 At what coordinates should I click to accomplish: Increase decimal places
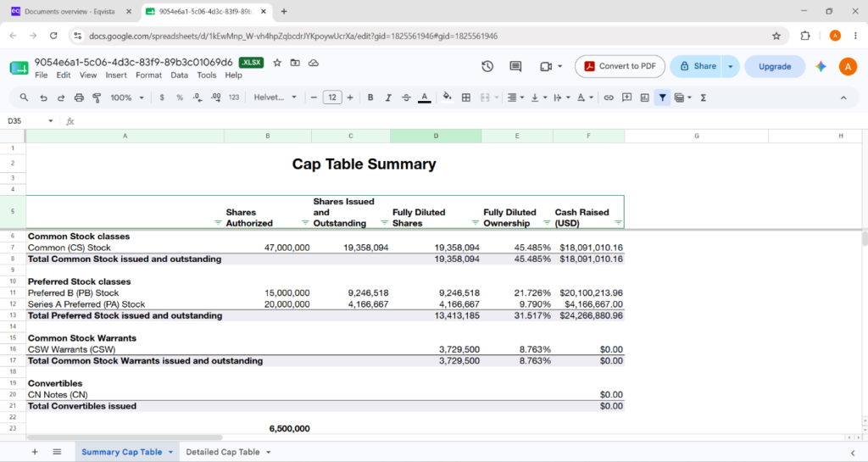click(216, 97)
